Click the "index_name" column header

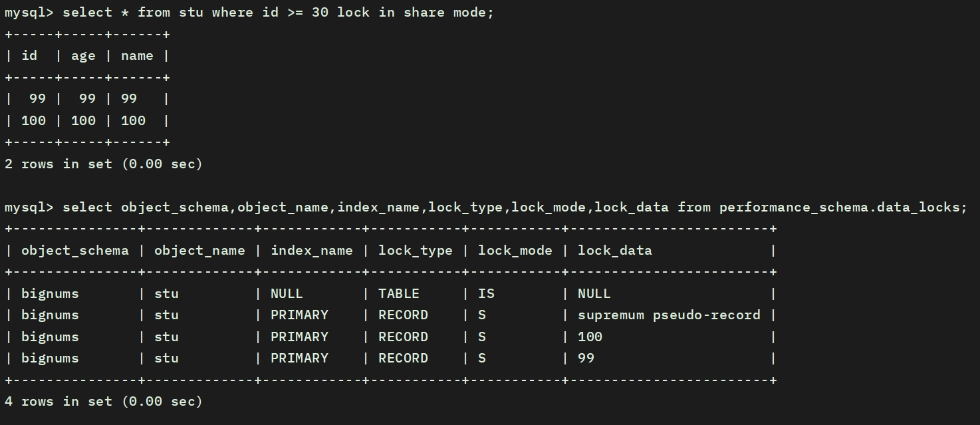[x=311, y=251]
